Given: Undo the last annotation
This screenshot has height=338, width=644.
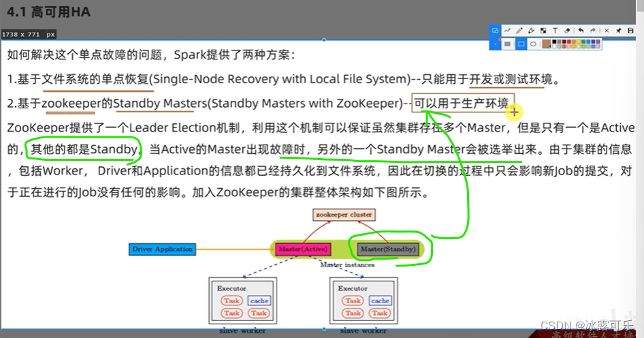Looking at the screenshot, I should point(581,31).
